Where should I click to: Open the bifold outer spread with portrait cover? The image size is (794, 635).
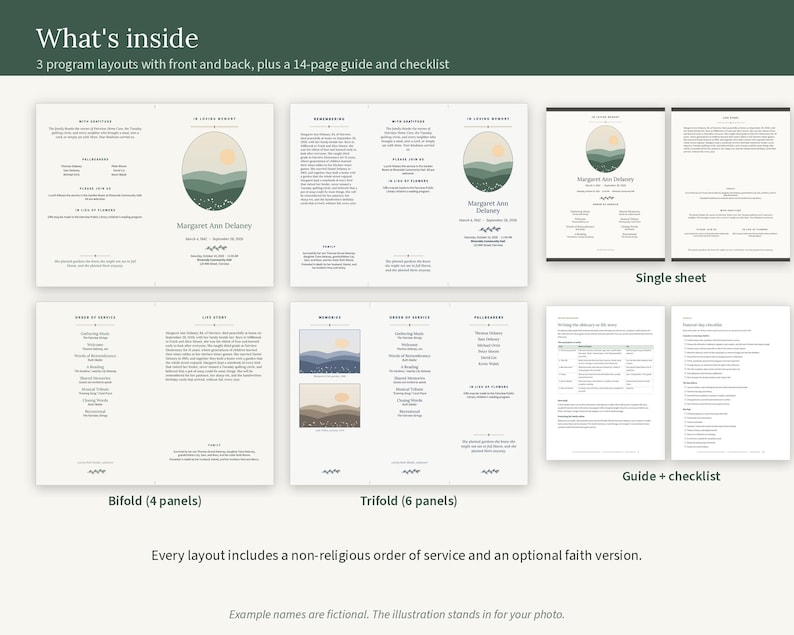[x=154, y=195]
